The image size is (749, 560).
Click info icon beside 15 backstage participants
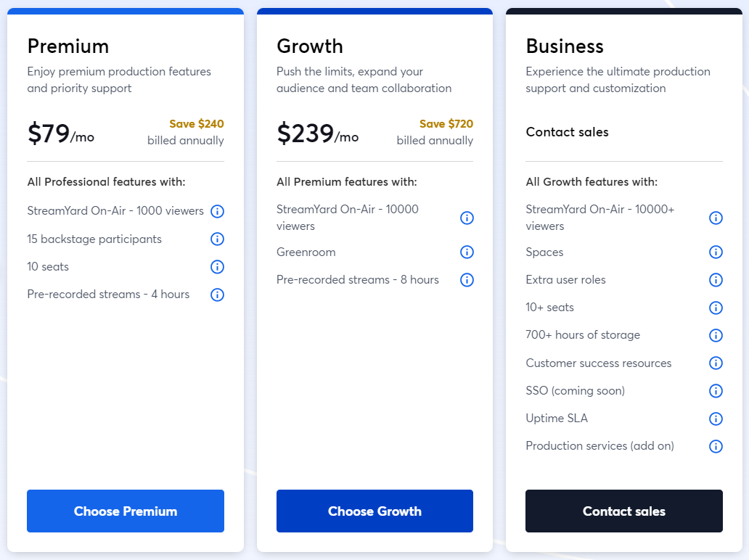pos(217,239)
